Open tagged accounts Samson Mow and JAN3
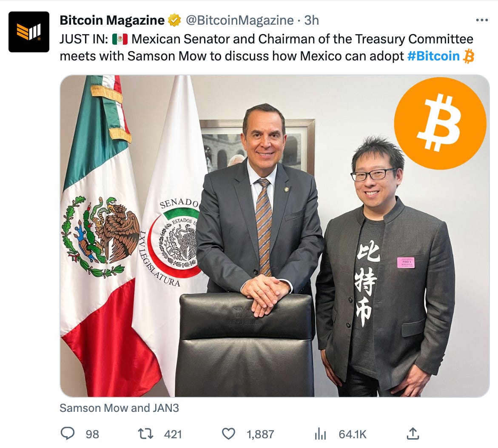Viewport: 498px width, 448px height. point(119,408)
